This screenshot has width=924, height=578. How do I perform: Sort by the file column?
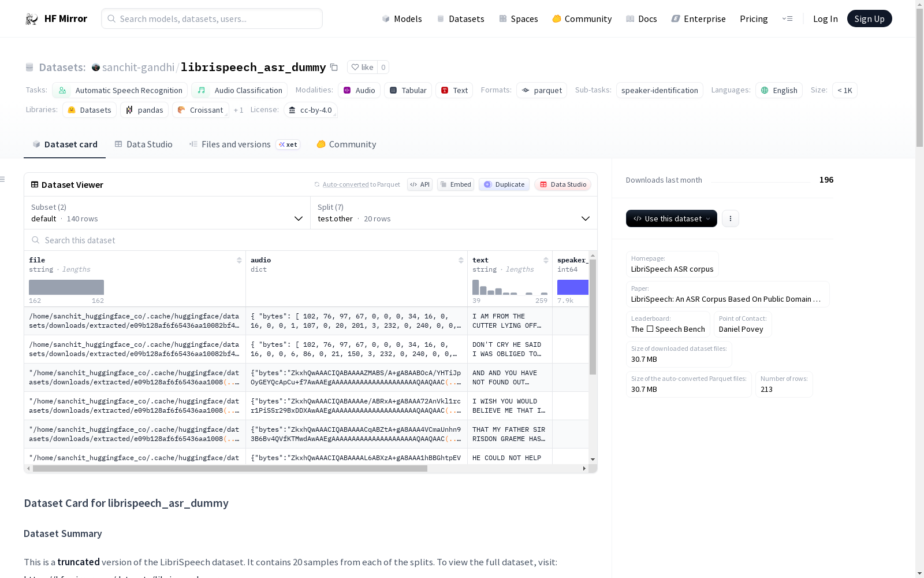(239, 260)
